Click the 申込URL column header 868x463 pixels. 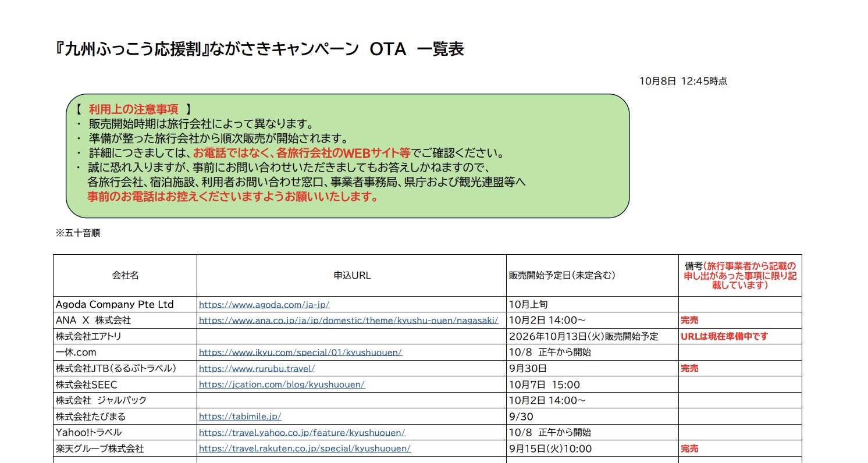(x=352, y=276)
